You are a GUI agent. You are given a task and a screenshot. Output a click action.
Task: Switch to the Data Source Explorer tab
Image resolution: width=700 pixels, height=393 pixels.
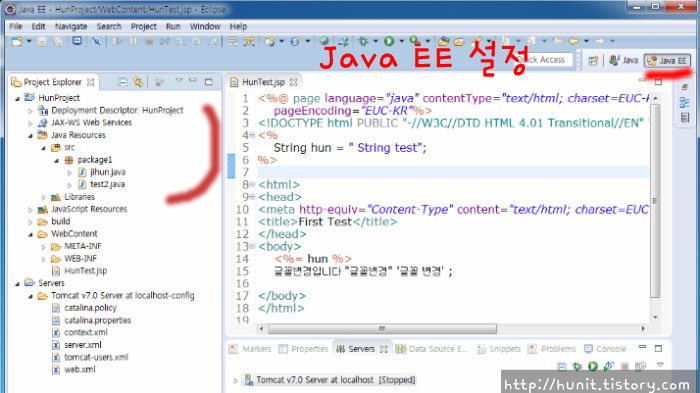pos(431,349)
